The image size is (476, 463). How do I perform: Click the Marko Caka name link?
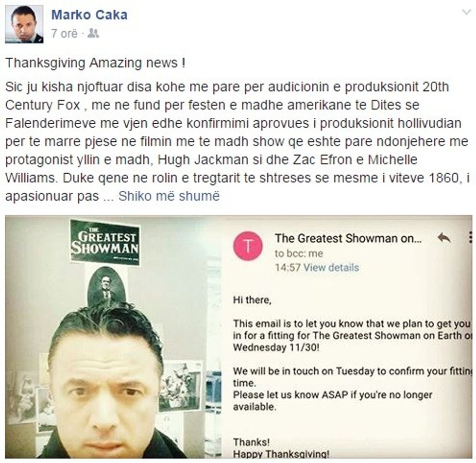point(89,15)
